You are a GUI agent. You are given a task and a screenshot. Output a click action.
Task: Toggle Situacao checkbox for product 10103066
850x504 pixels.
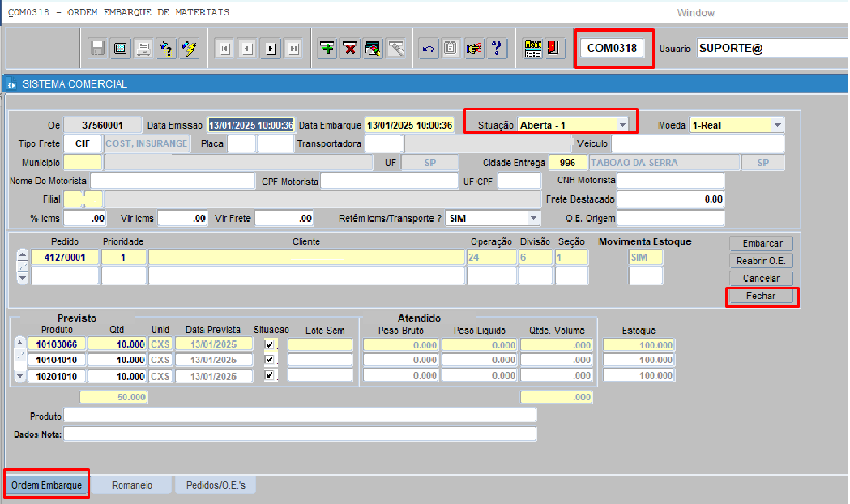(269, 344)
